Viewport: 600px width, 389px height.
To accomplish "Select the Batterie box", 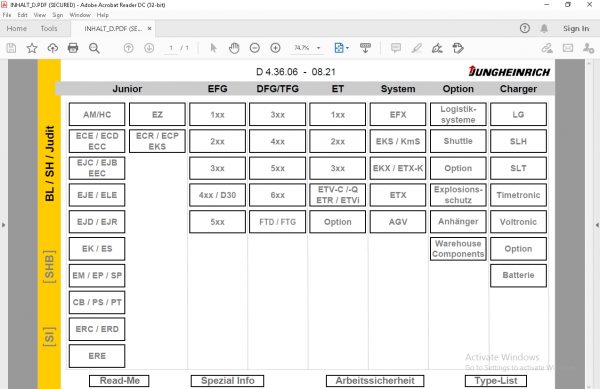I will coord(518,275).
